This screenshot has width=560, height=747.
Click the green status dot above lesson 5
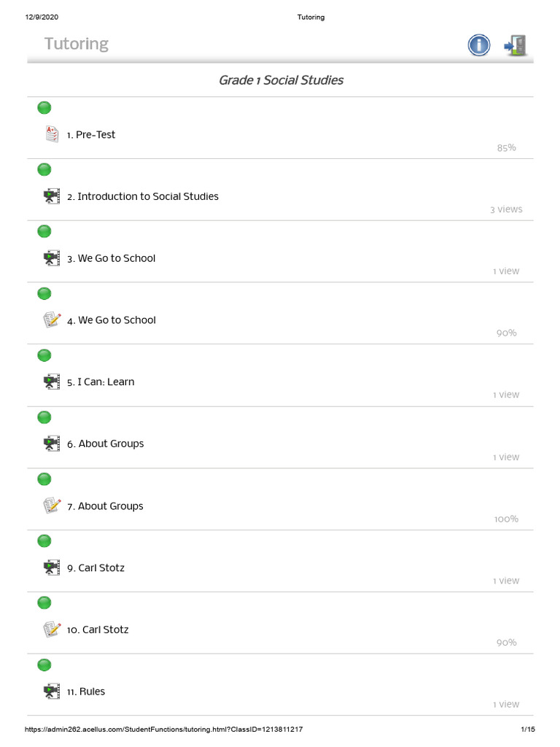pyautogui.click(x=44, y=355)
